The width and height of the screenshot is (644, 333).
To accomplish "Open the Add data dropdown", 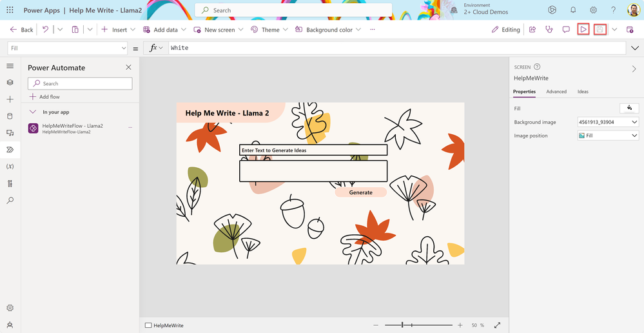I will 164,30.
